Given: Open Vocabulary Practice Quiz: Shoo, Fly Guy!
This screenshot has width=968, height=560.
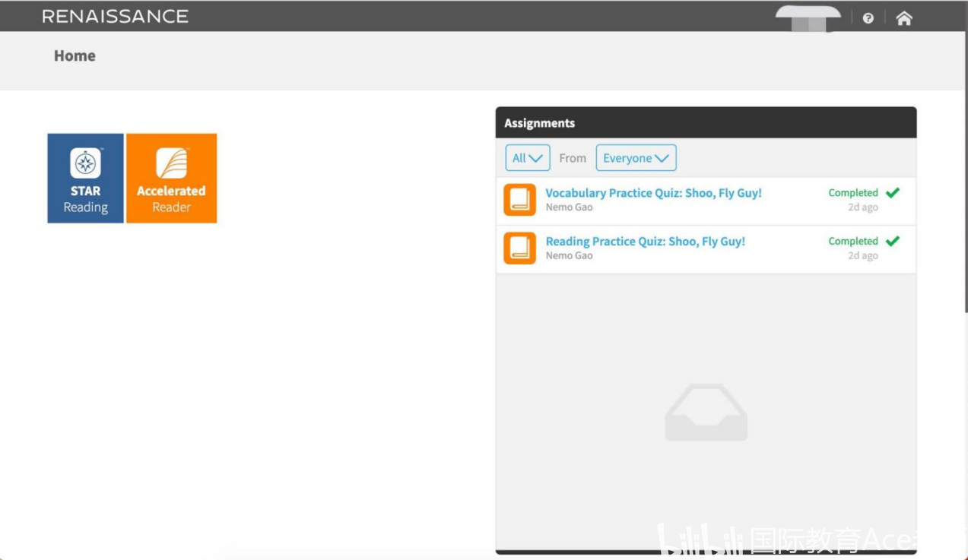Looking at the screenshot, I should 653,193.
